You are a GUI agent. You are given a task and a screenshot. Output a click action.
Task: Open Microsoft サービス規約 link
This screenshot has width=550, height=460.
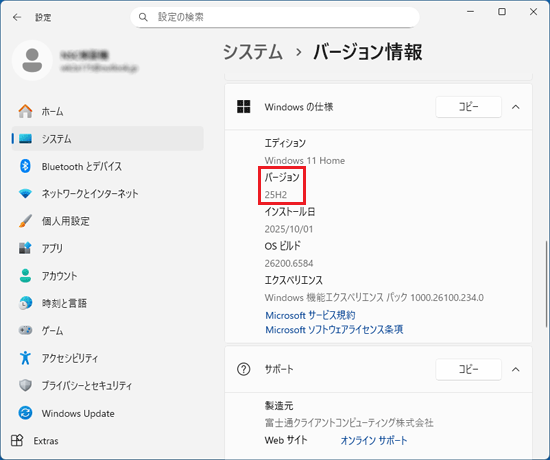coord(310,315)
